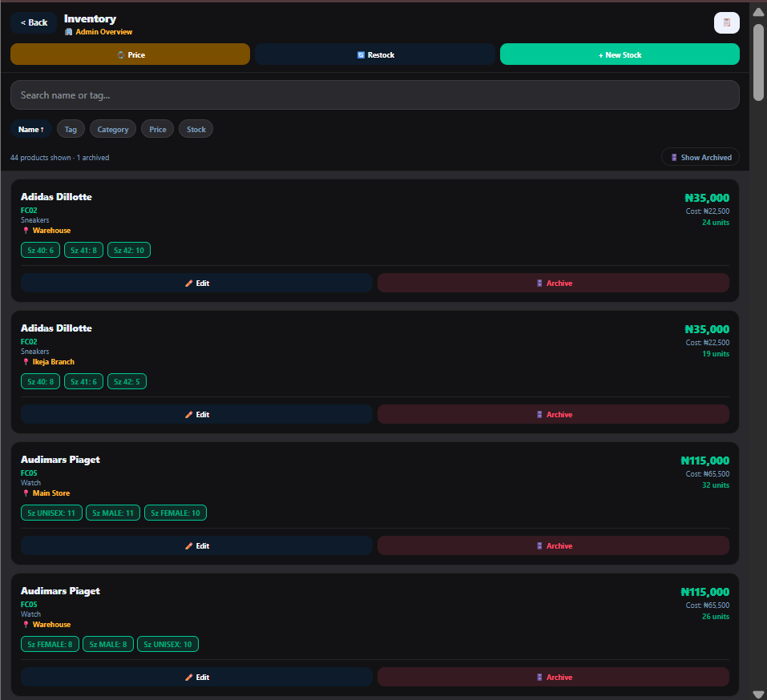Click the building icon beside Admin Overview
The width and height of the screenshot is (767, 700).
[68, 32]
